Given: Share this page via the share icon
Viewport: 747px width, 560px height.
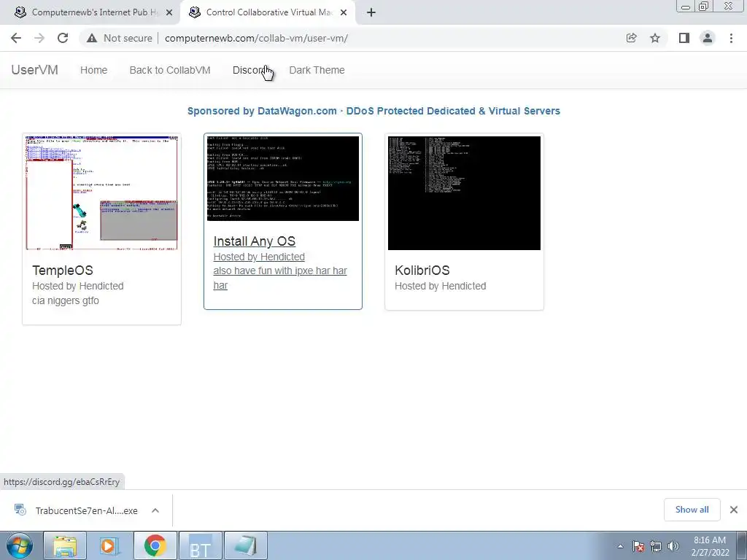Looking at the screenshot, I should pyautogui.click(x=631, y=38).
